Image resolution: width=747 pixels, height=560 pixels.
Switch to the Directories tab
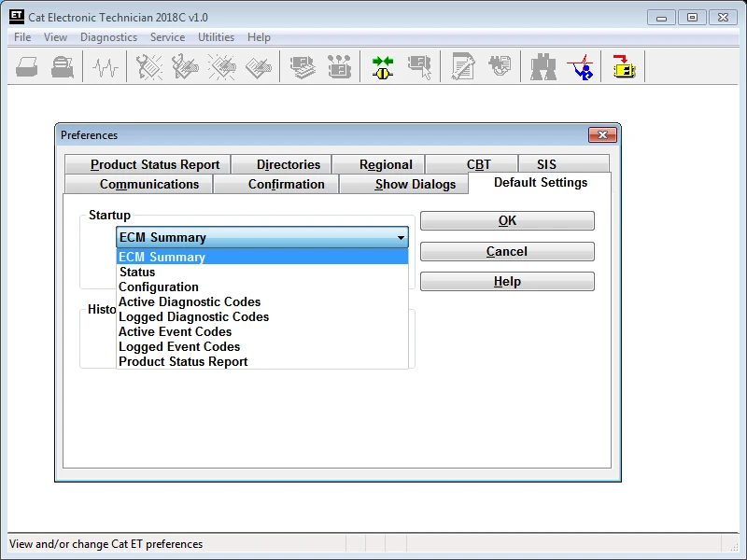(x=281, y=164)
